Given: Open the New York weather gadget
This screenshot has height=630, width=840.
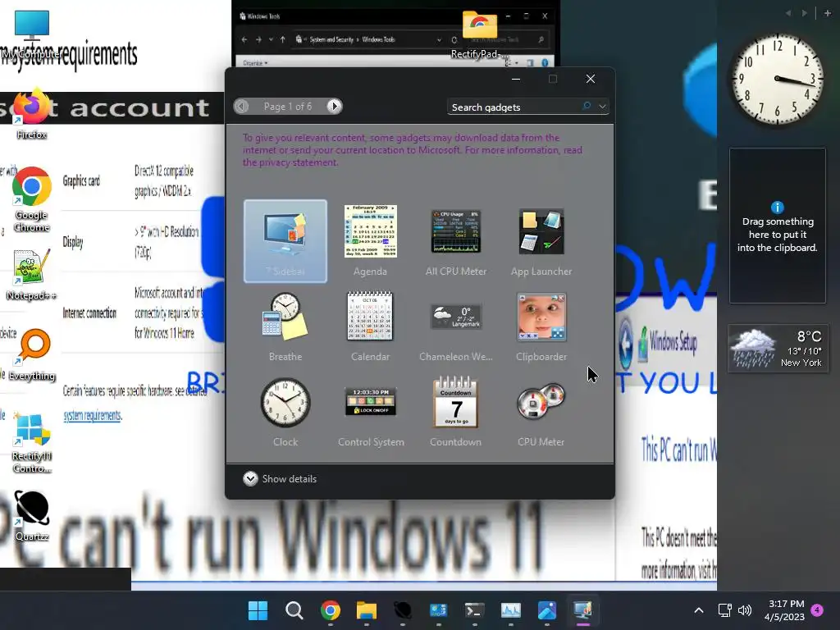Looking at the screenshot, I should coord(778,348).
